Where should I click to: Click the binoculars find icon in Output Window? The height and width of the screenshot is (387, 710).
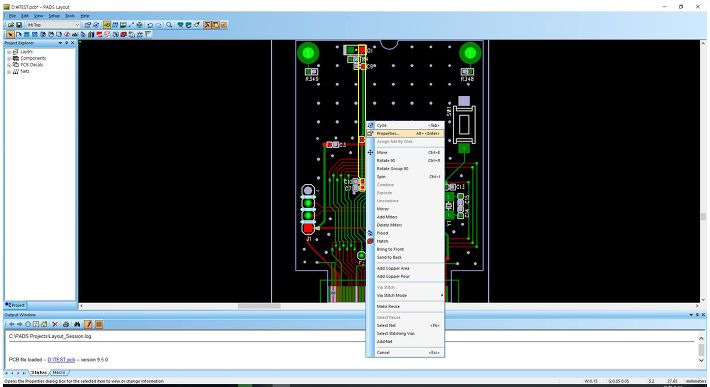[77, 324]
